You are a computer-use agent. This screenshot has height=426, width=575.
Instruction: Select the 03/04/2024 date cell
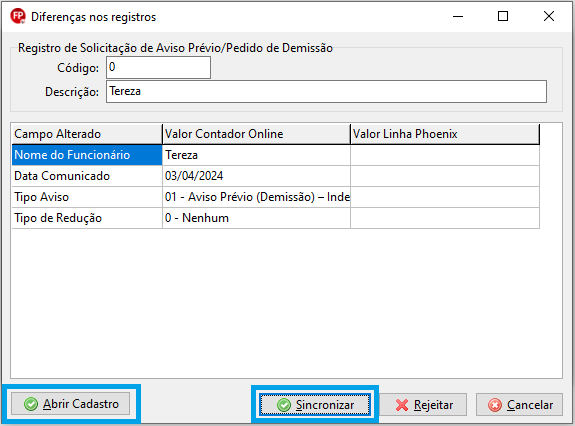256,176
